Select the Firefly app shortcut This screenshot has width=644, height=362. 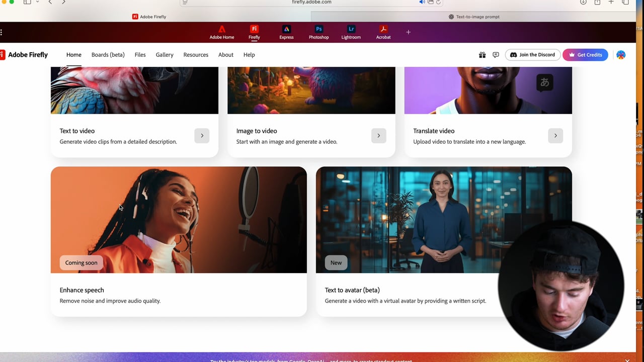pos(254,32)
